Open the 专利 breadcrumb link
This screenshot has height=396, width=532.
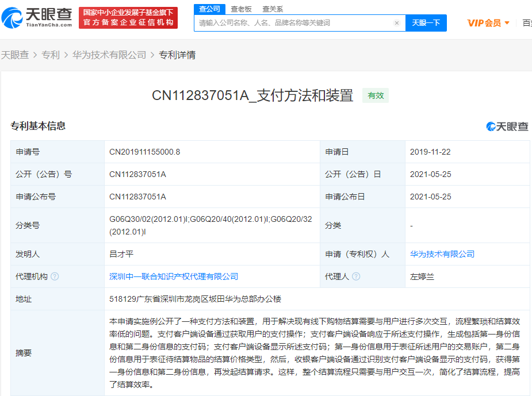click(51, 55)
